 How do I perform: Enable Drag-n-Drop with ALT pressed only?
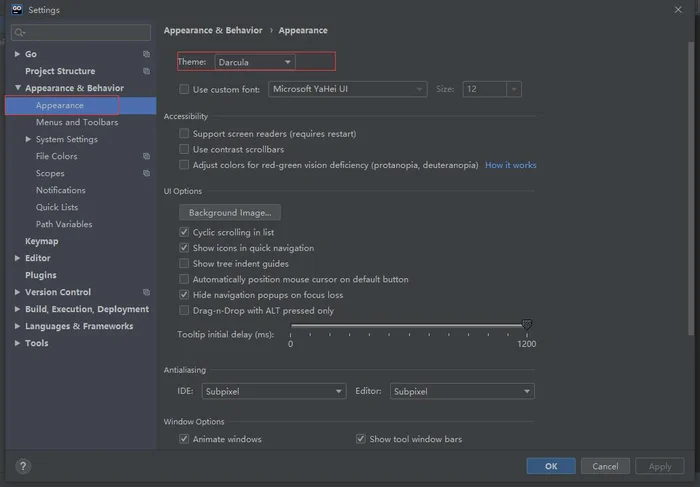pos(184,310)
